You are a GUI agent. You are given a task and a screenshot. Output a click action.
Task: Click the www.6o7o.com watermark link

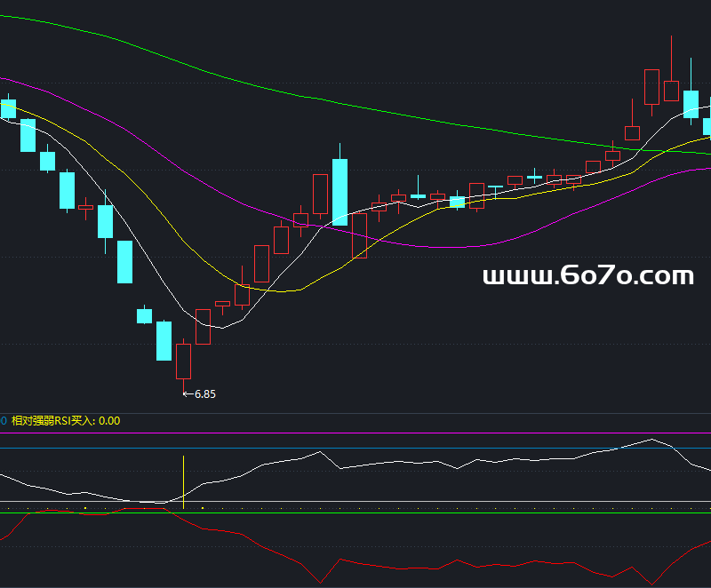587,276
